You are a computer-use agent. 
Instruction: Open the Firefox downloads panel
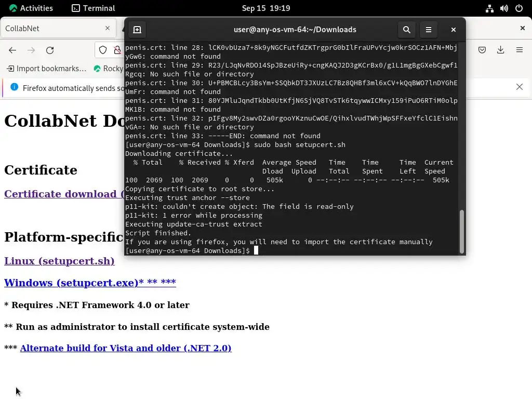500,50
